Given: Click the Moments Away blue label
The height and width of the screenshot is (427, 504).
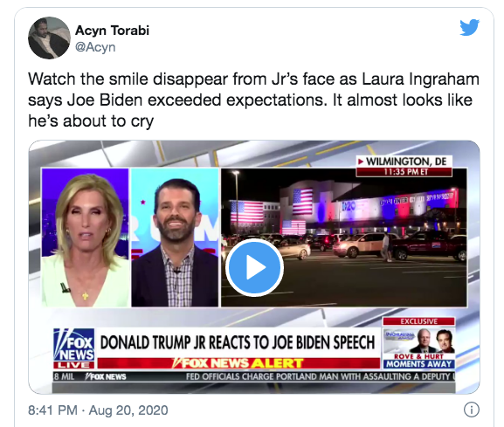Looking at the screenshot, I should pyautogui.click(x=418, y=364).
